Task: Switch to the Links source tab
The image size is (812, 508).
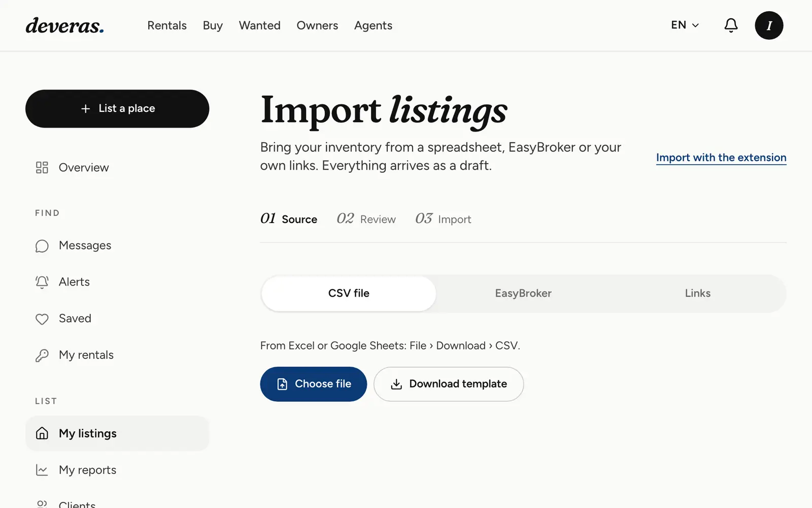Action: (698, 294)
